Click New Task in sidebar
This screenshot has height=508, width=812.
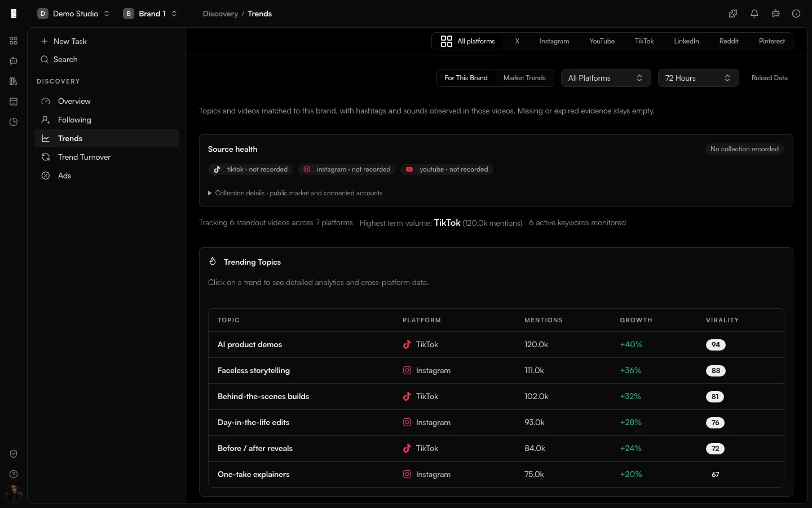click(x=107, y=41)
